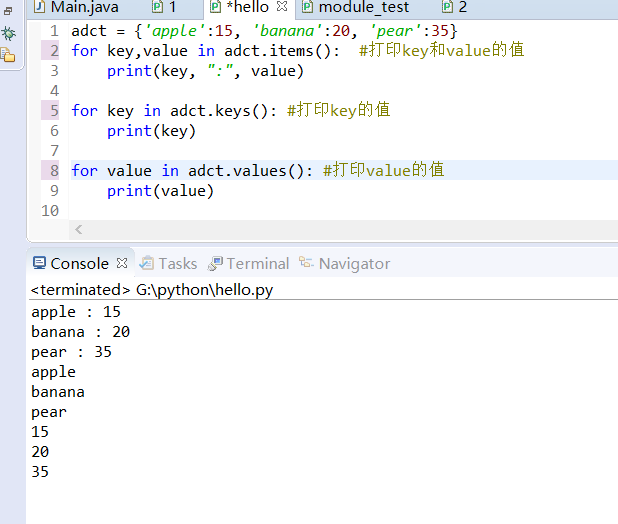Image resolution: width=618 pixels, height=524 pixels.
Task: Click 'banana' string in the dictionary line
Action: coord(288,31)
